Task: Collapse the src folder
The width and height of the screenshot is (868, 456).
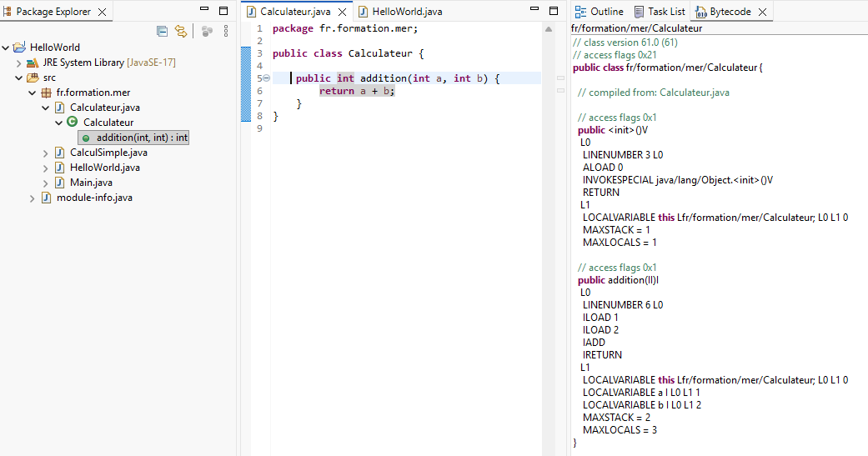Action: click(19, 78)
